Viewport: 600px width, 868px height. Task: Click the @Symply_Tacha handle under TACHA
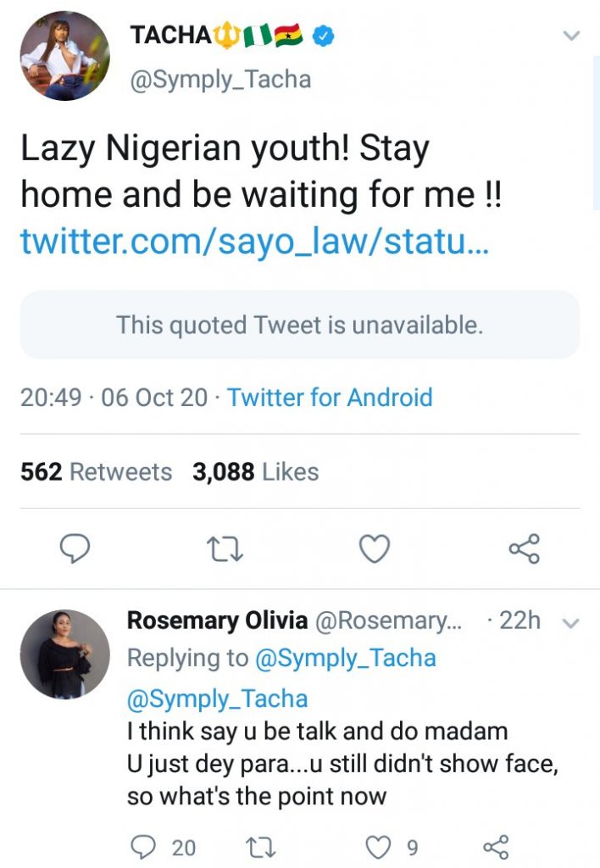pos(220,80)
